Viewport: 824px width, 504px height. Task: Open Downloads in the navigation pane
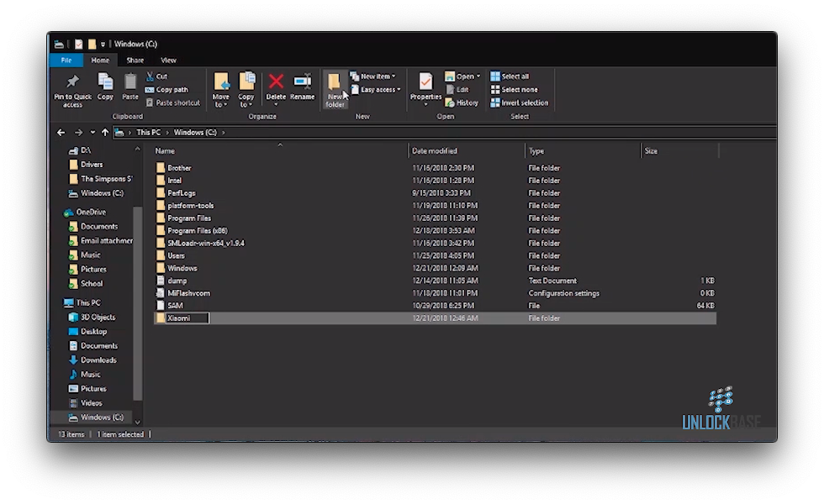point(92,360)
